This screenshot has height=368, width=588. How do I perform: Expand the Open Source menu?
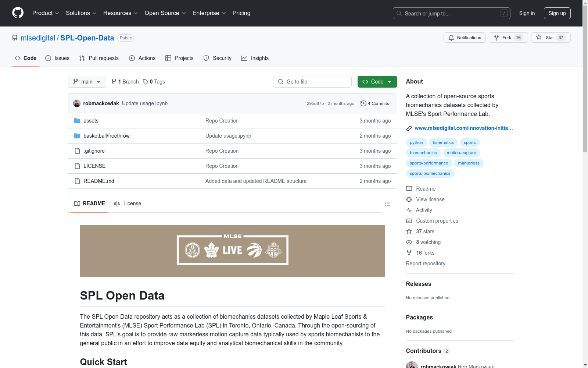click(165, 13)
